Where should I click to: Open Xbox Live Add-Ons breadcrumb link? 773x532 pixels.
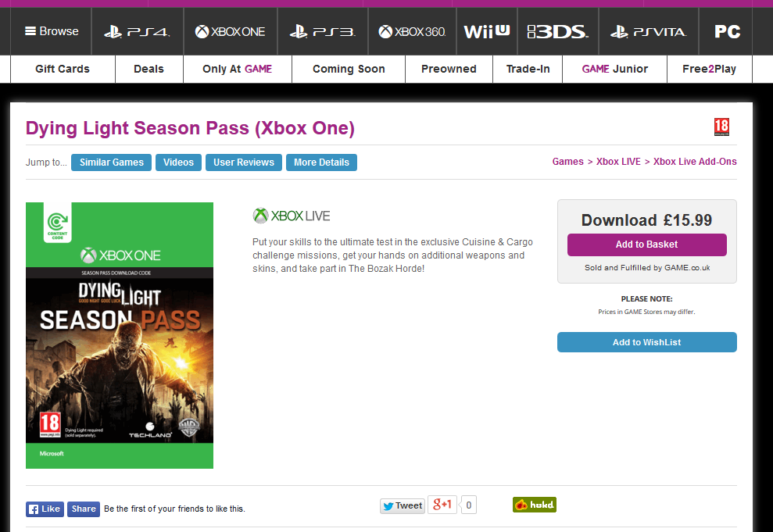[x=695, y=162]
